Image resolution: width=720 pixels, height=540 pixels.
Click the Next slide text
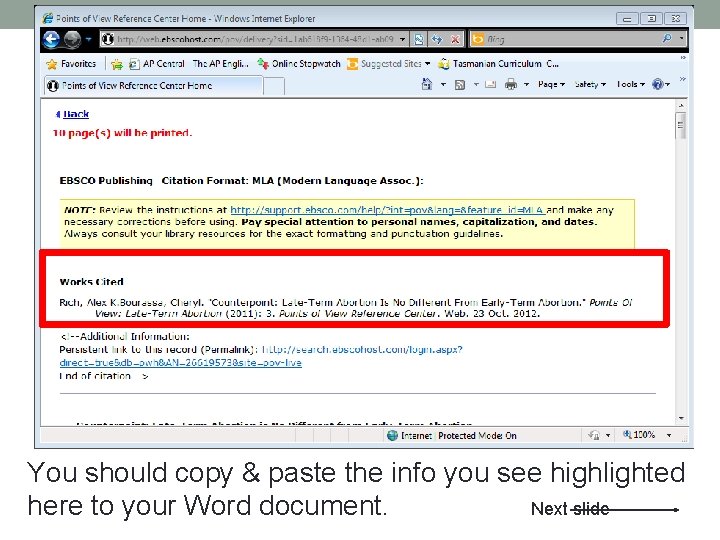tap(570, 509)
